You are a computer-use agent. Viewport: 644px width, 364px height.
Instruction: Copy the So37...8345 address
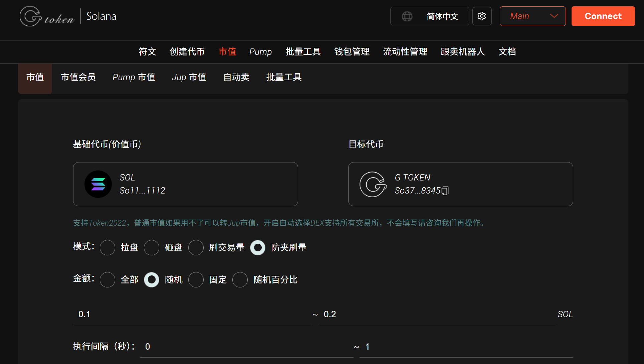coord(445,191)
